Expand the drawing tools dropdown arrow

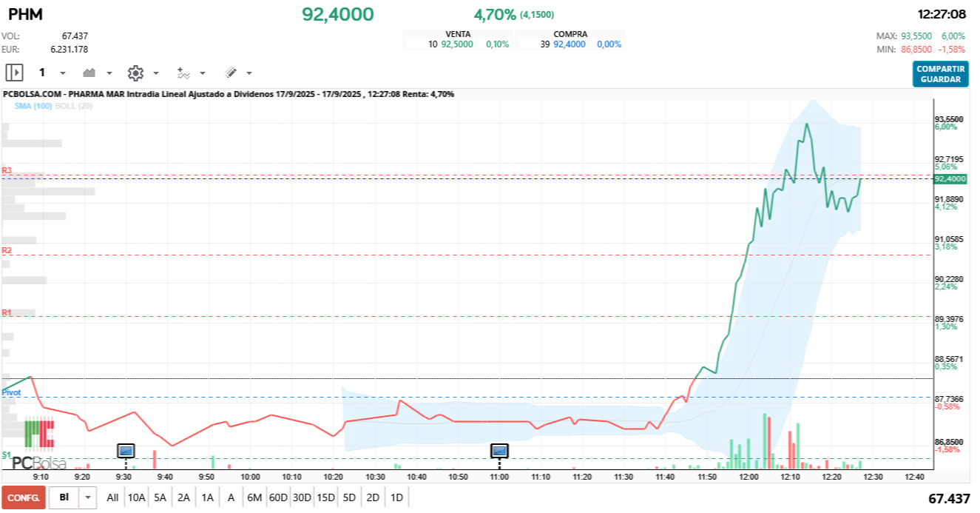tap(249, 73)
